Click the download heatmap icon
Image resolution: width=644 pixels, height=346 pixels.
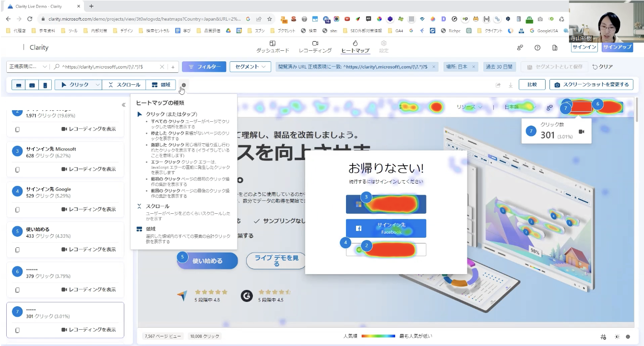click(511, 85)
